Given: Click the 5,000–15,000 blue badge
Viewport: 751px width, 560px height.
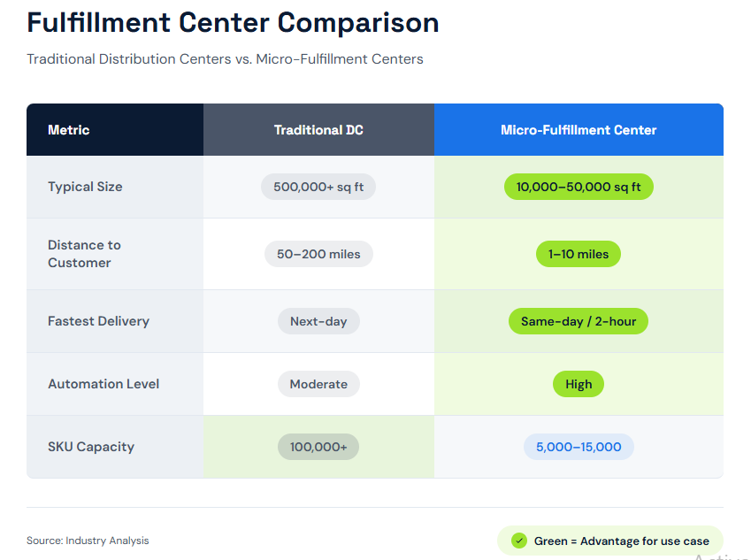Looking at the screenshot, I should [x=579, y=447].
